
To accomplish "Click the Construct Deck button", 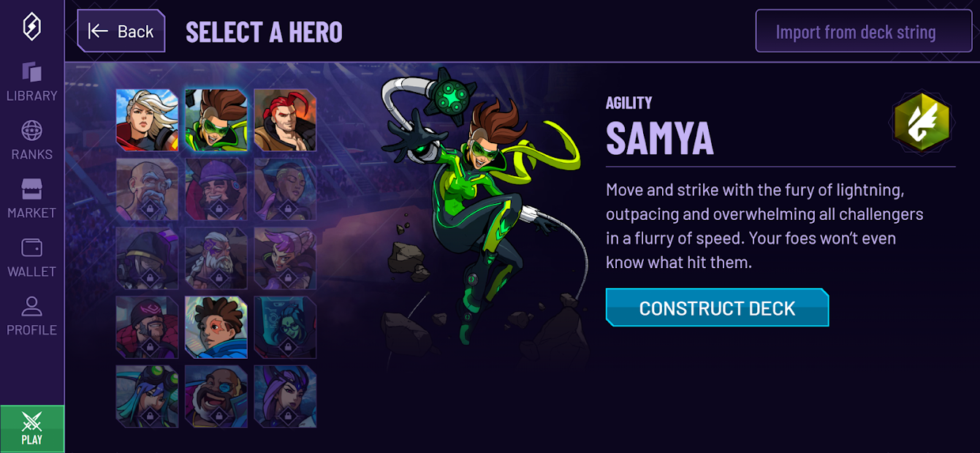I will 717,308.
